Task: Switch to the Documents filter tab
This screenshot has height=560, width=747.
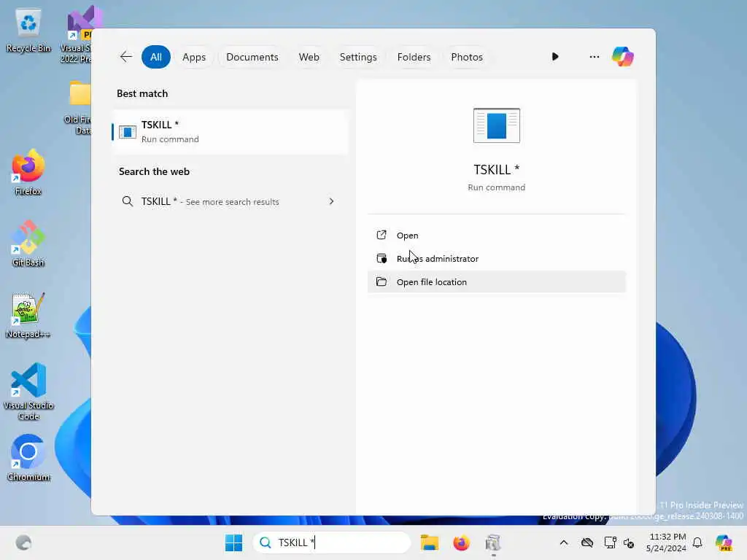Action: click(x=252, y=57)
